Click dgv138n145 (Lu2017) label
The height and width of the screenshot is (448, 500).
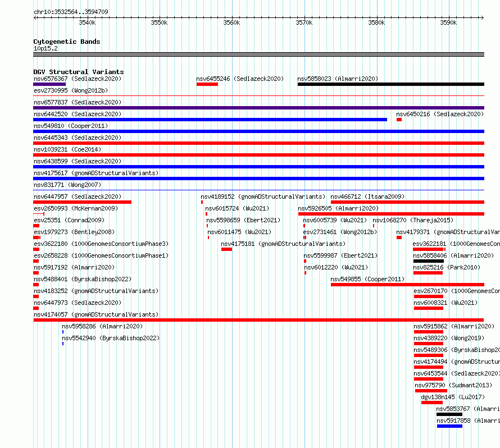(453, 397)
